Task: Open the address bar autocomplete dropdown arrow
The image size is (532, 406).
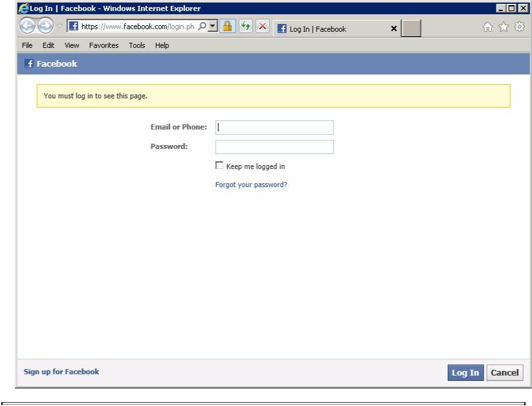Action: pyautogui.click(x=213, y=26)
